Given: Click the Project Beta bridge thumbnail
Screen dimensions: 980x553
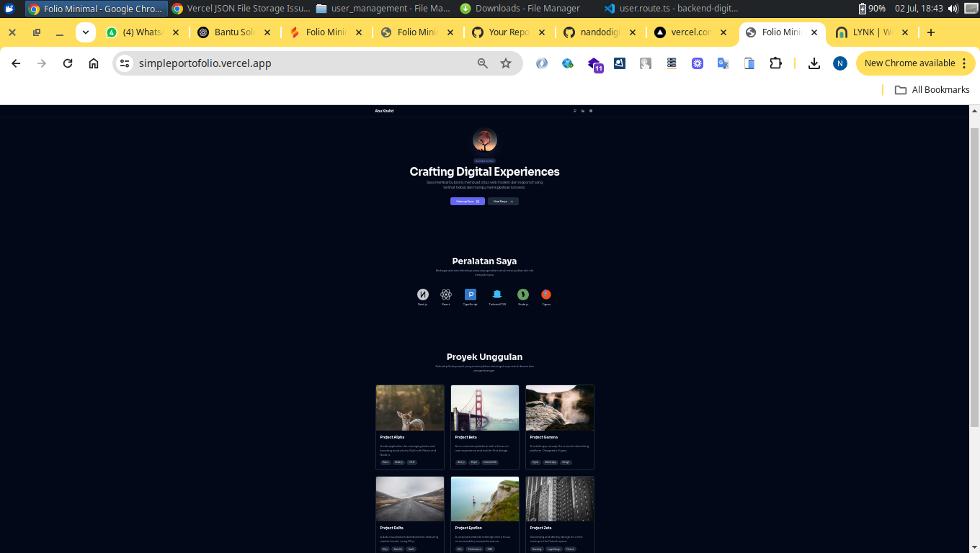Looking at the screenshot, I should (x=485, y=408).
